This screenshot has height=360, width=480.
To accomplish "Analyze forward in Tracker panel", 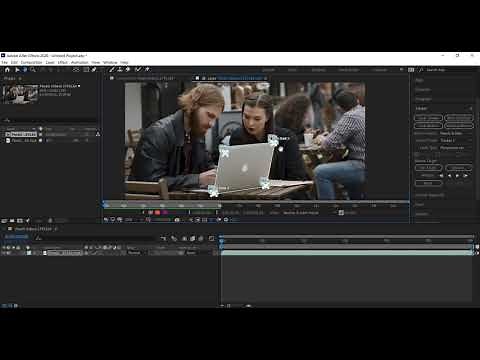I will pos(457,175).
